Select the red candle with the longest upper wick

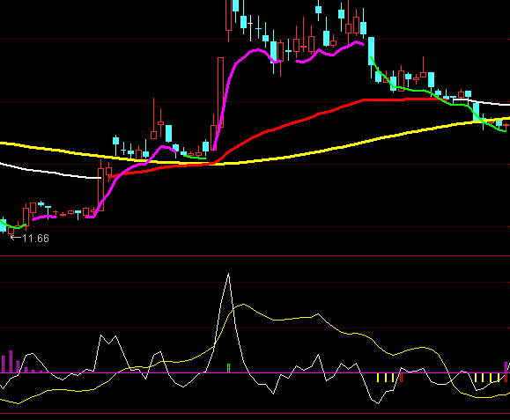[153, 119]
